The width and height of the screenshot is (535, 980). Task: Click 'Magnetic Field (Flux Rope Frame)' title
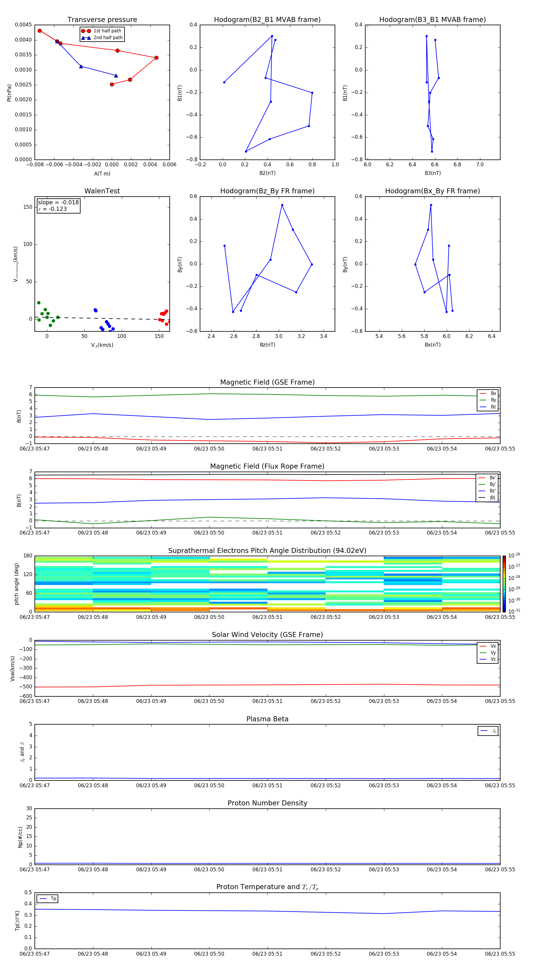(267, 467)
